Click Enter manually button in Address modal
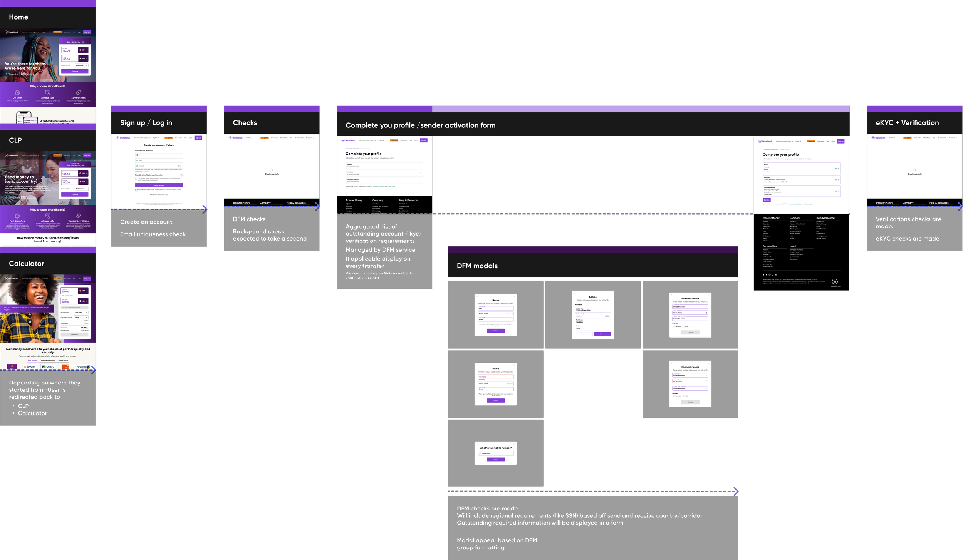 584,334
